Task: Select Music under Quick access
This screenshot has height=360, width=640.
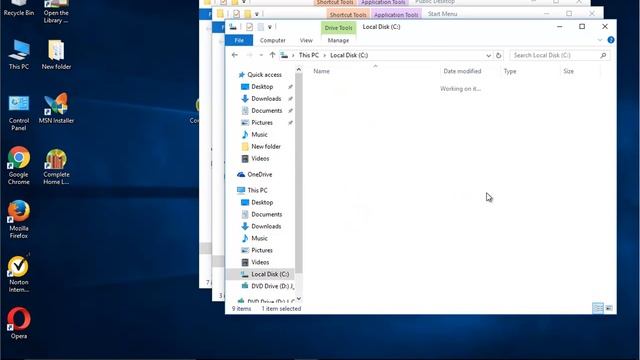Action: click(x=259, y=135)
